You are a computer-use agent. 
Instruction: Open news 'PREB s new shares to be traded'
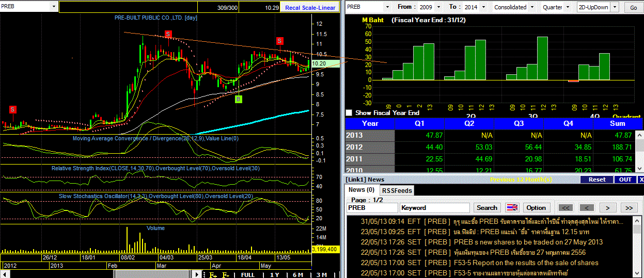click(x=481, y=242)
